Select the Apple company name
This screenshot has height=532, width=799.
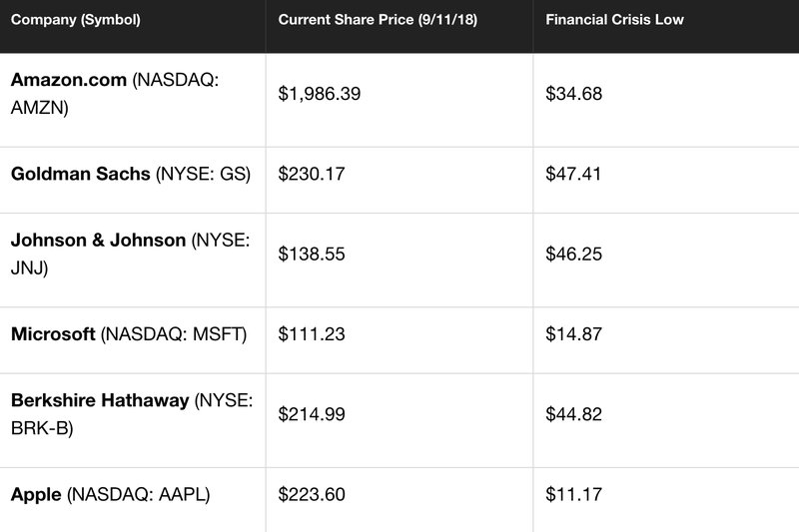coord(36,495)
